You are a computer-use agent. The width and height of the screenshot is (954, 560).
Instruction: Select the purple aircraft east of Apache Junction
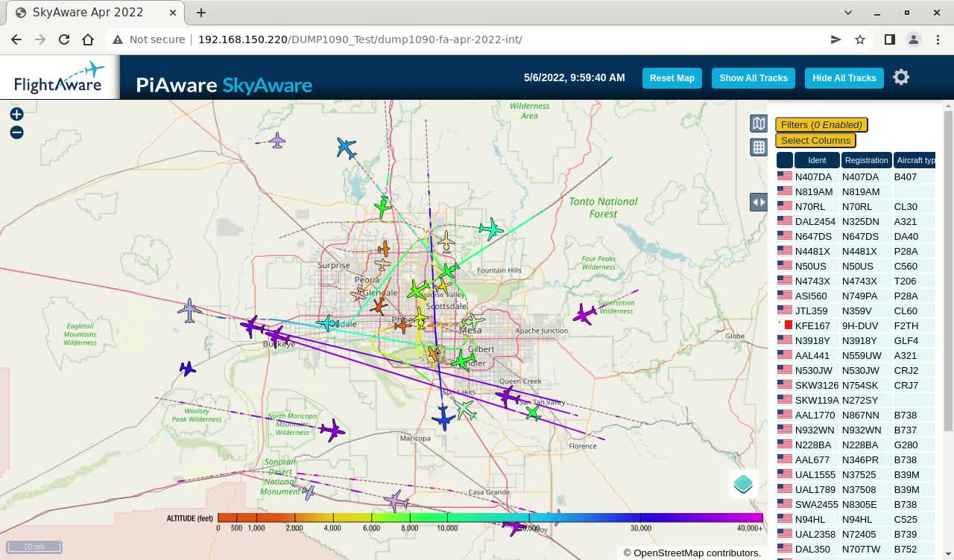point(586,314)
